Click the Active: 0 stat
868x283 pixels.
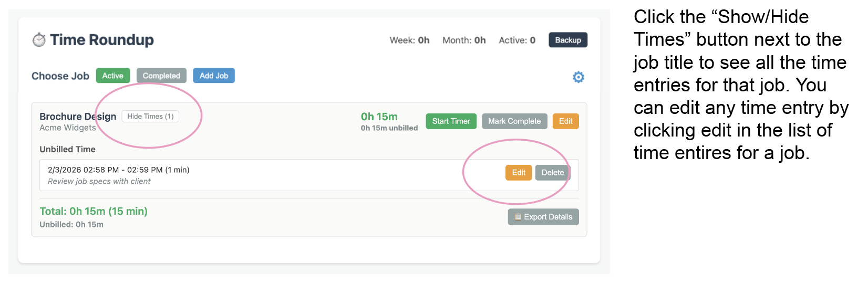point(517,40)
